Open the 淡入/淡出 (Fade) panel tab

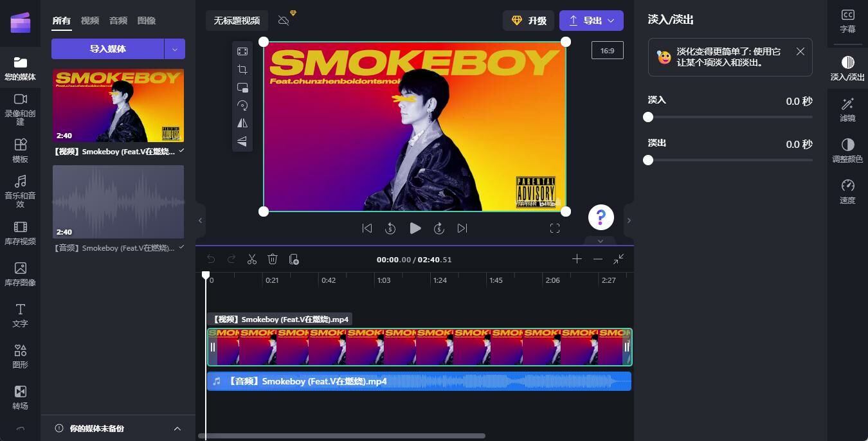(x=847, y=68)
